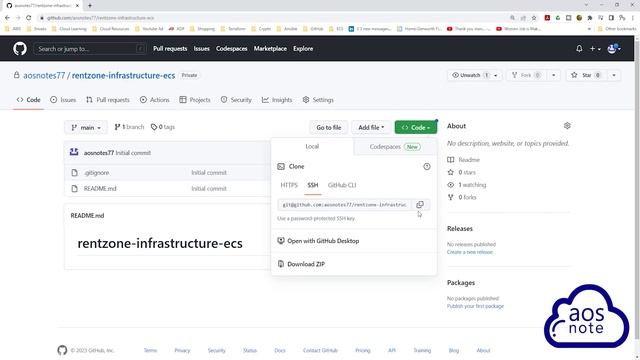Click the Search or jump to field
Image resolution: width=640 pixels, height=360 pixels.
tap(90, 49)
